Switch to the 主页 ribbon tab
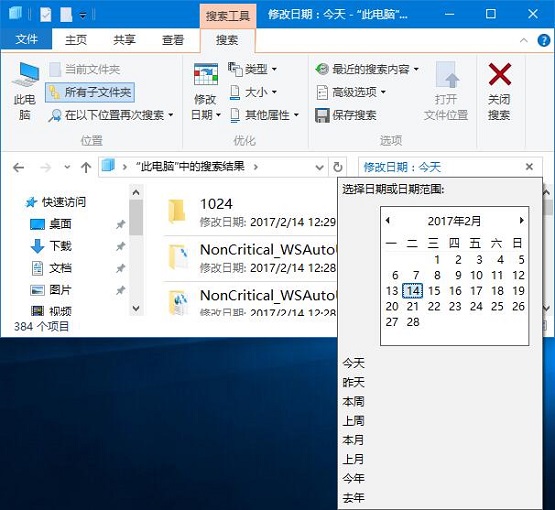 76,40
